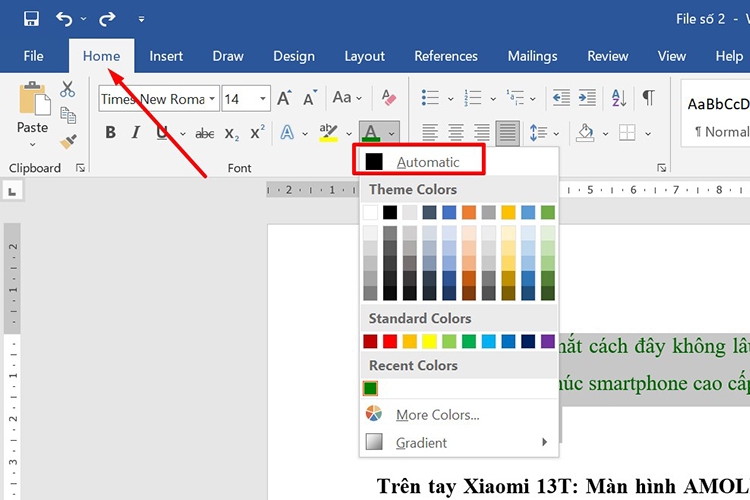
Task: Toggle justify alignment
Action: point(507,133)
